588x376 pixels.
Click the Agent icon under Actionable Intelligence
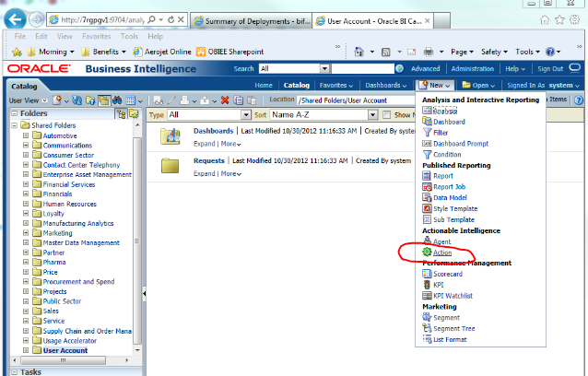click(x=427, y=241)
